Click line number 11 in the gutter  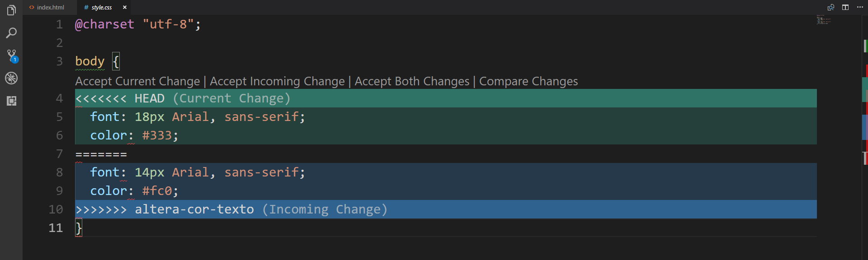[56, 228]
